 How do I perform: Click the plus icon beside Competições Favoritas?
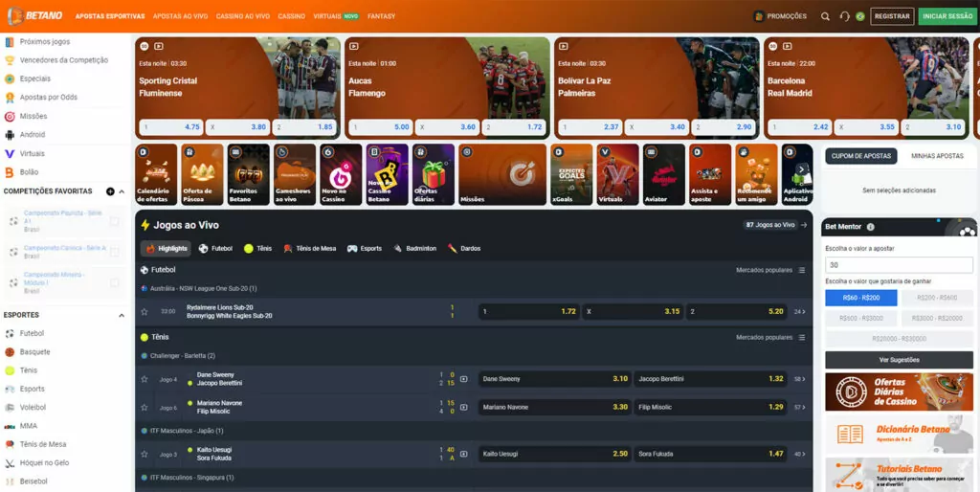point(110,191)
